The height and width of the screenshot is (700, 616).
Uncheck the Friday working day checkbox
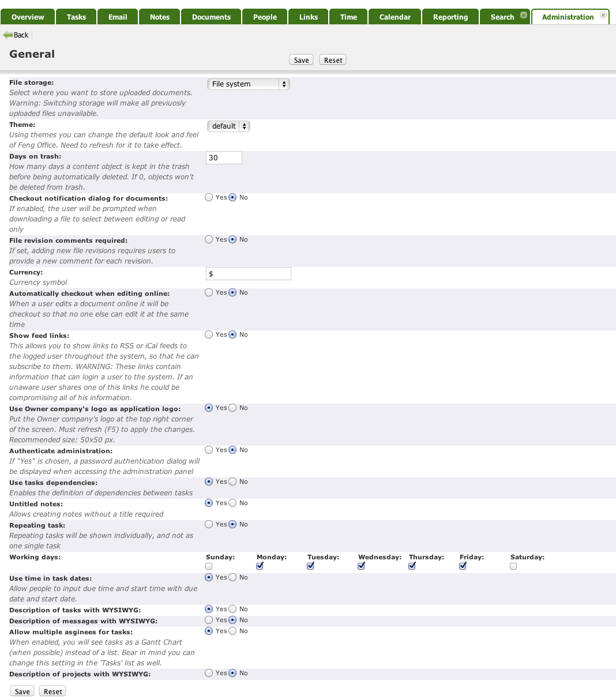point(463,566)
